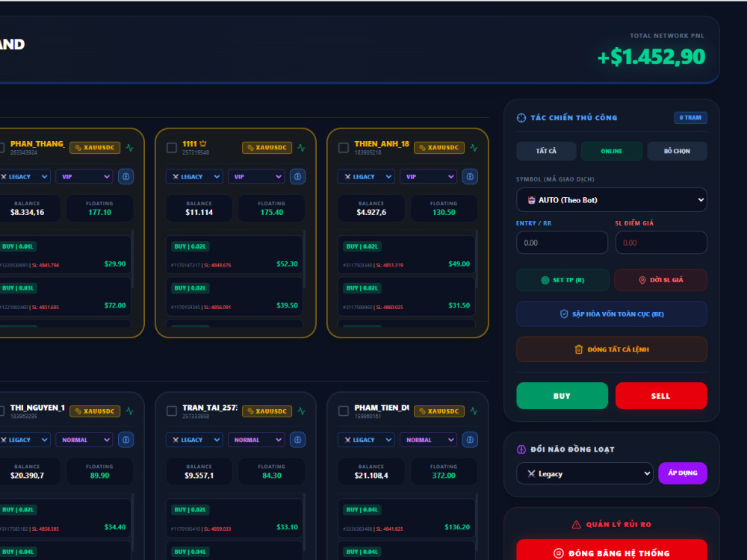Open VIP tier dropdown on 1111 card

click(256, 177)
